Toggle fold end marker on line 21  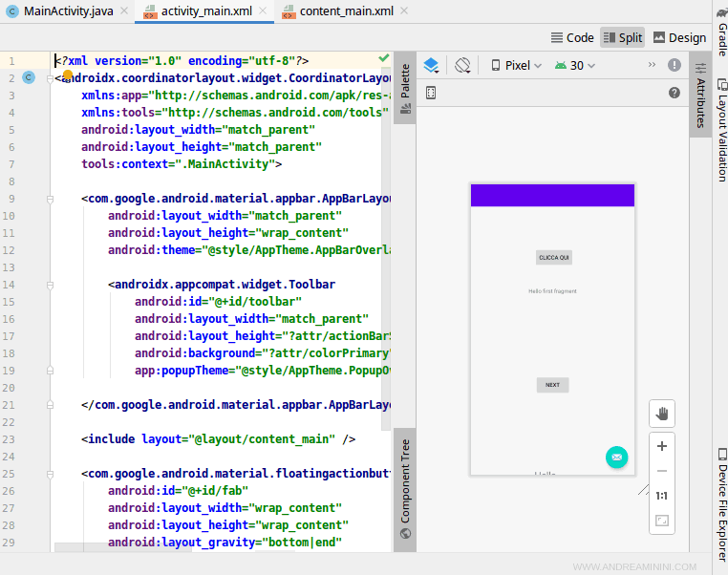pos(50,405)
